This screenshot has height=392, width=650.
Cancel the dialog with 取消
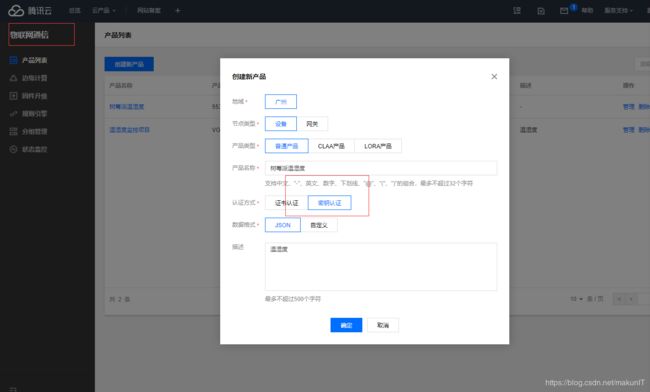tap(383, 325)
